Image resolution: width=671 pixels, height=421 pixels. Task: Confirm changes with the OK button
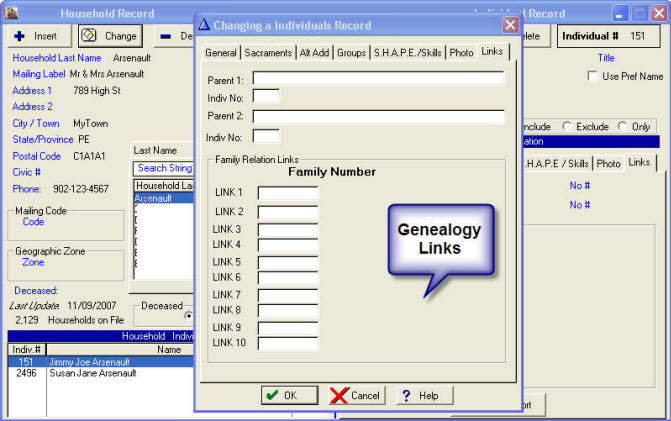pos(290,395)
